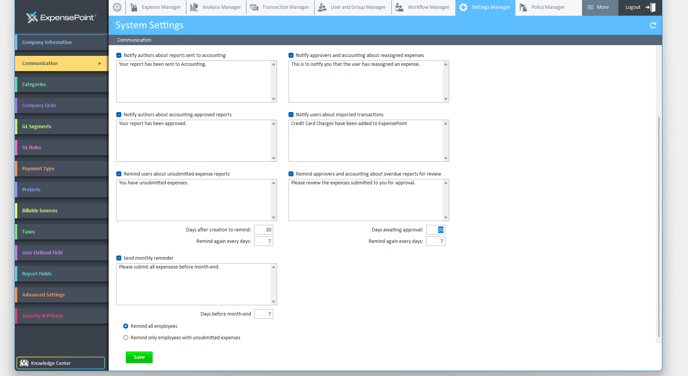Screen dimensions: 688x376
Task: Click the User and Group Manager icon
Action: click(322, 7)
